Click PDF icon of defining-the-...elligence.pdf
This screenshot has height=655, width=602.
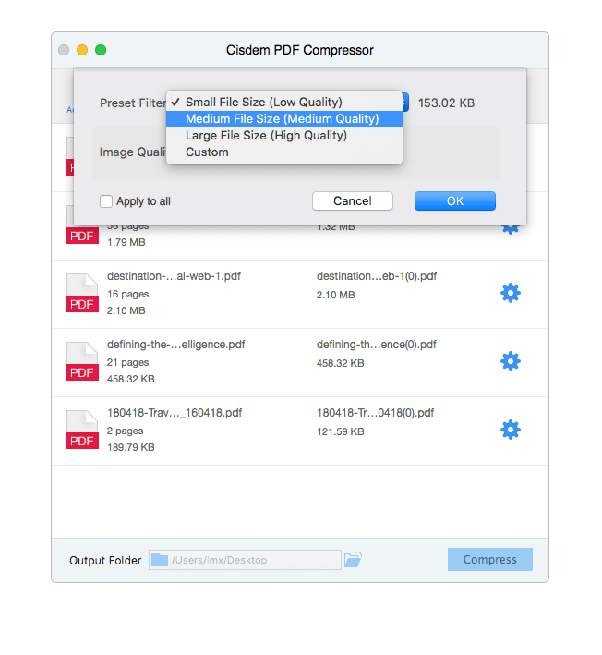(82, 361)
